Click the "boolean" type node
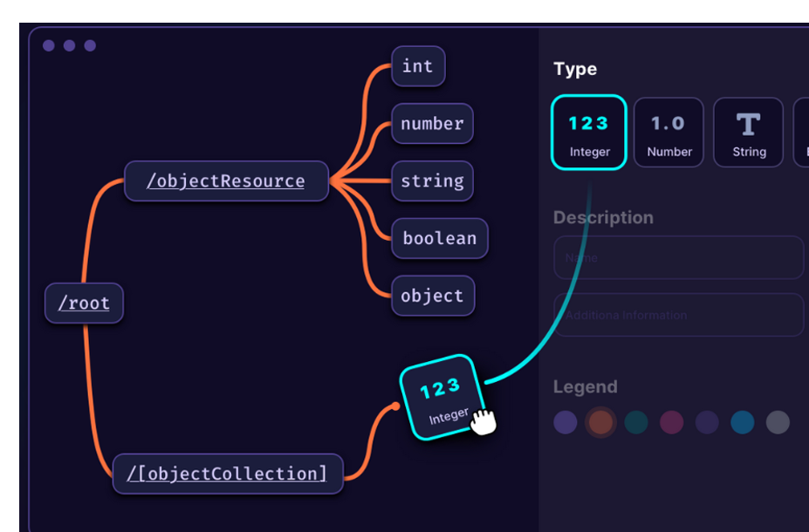Image resolution: width=809 pixels, height=532 pixels. coord(440,238)
